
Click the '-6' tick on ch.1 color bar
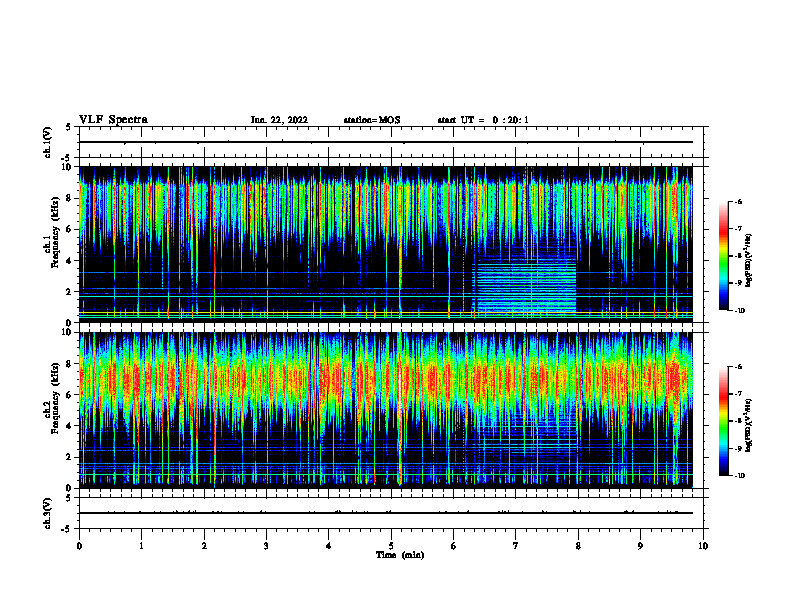pos(738,202)
